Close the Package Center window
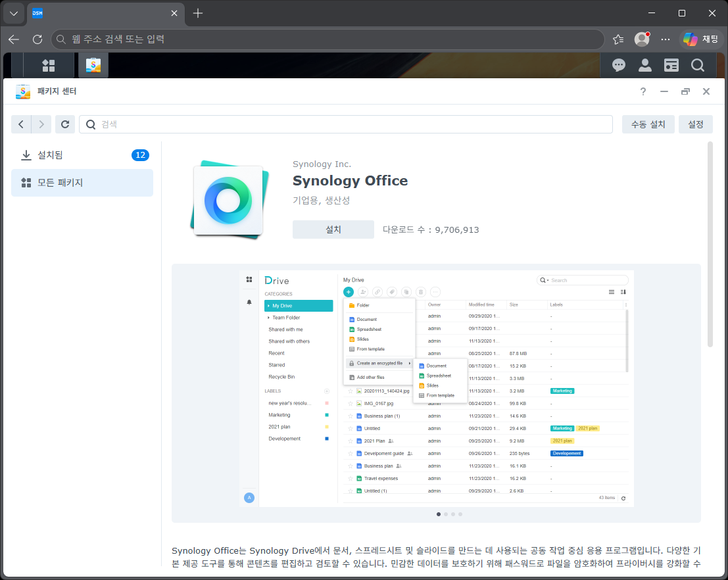 pos(706,91)
